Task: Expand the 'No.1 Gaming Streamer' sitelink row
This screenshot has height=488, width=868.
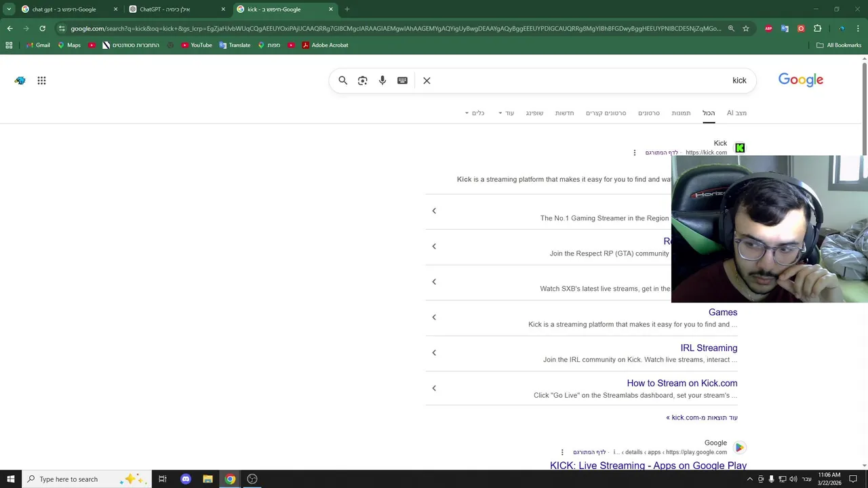Action: pyautogui.click(x=434, y=211)
